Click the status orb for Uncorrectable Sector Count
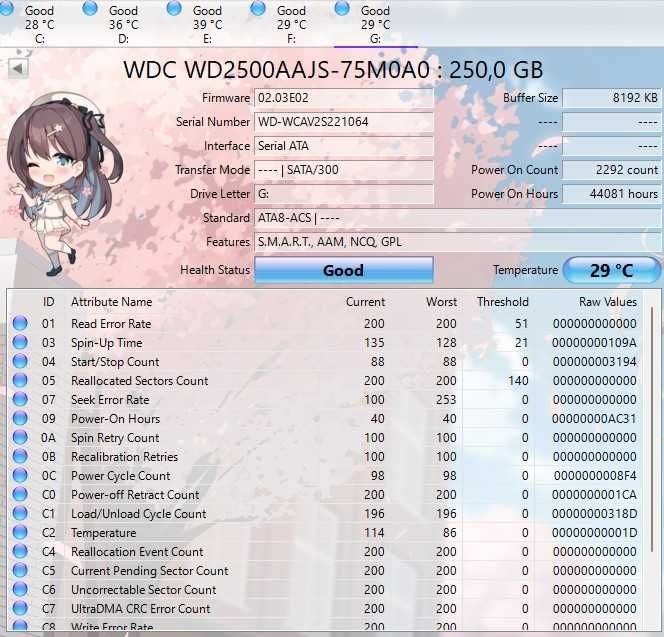The image size is (664, 637). [20, 589]
